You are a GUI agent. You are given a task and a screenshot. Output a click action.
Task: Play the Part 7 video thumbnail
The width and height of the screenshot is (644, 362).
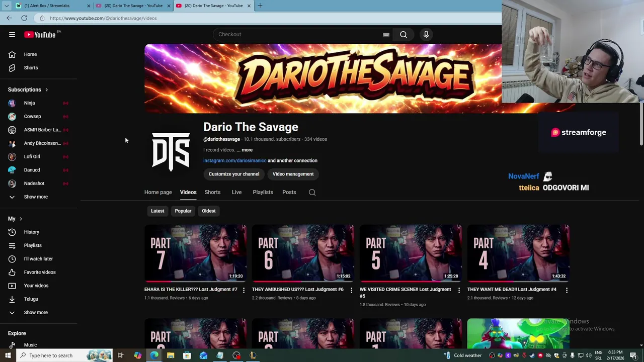coord(195,253)
